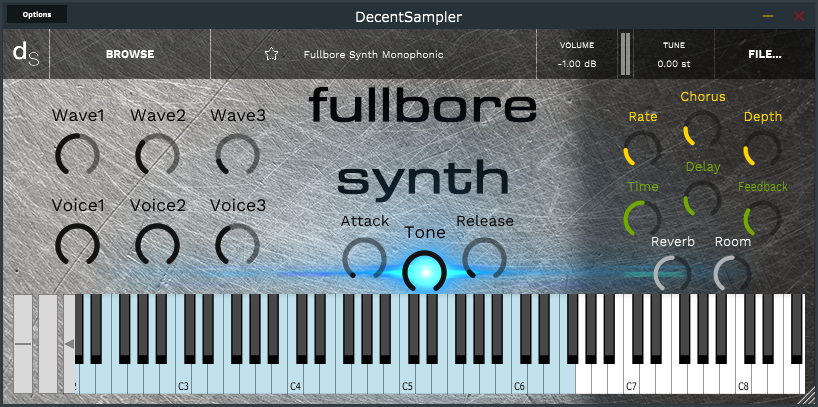Click the DecentSampler window title
The width and height of the screenshot is (818, 407).
(408, 17)
